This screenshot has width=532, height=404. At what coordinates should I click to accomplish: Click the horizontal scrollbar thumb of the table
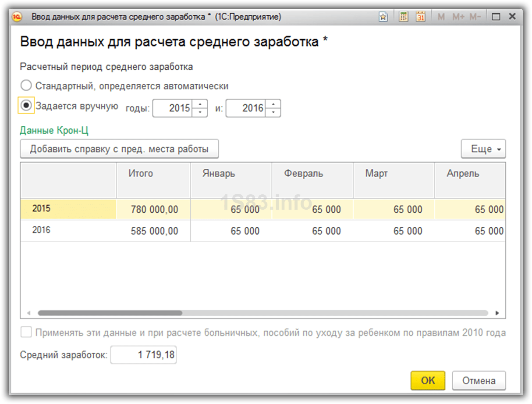[x=110, y=313]
